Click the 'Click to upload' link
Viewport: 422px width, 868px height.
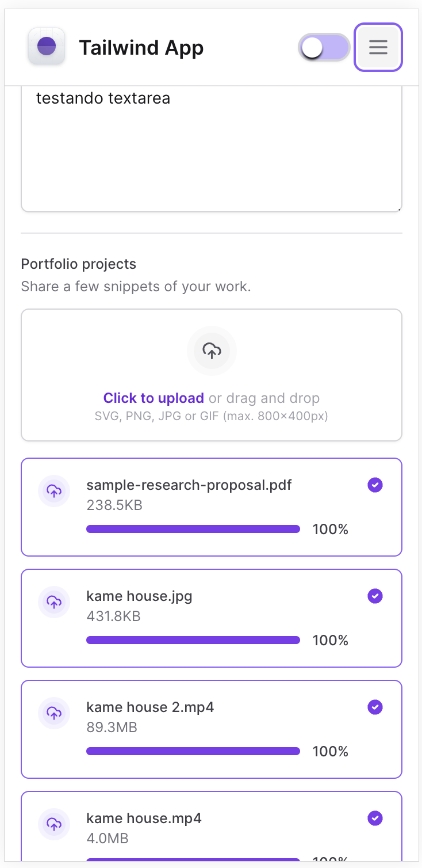point(154,398)
